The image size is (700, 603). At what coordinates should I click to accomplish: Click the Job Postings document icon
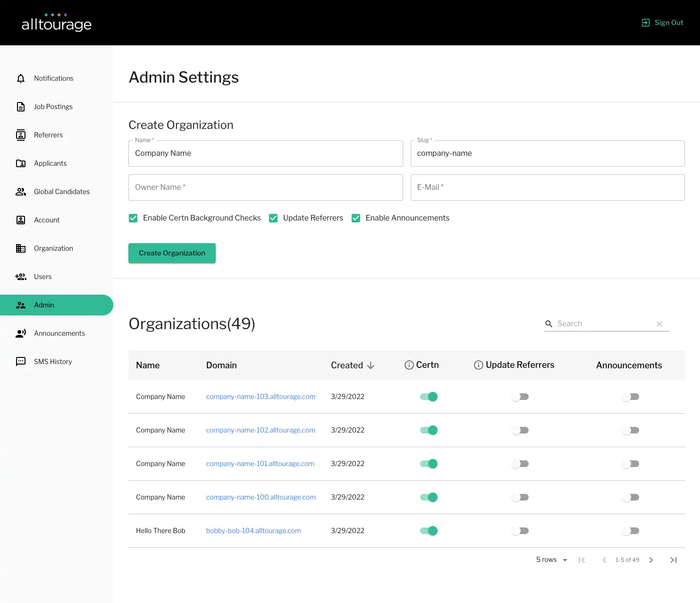[21, 107]
